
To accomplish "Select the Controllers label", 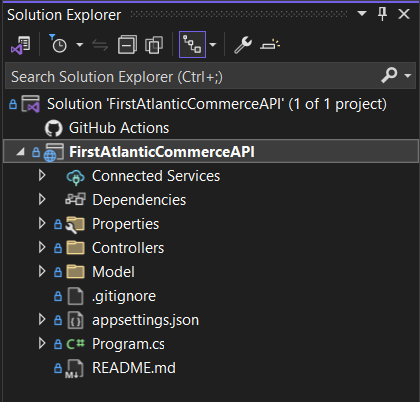I will pos(128,248).
